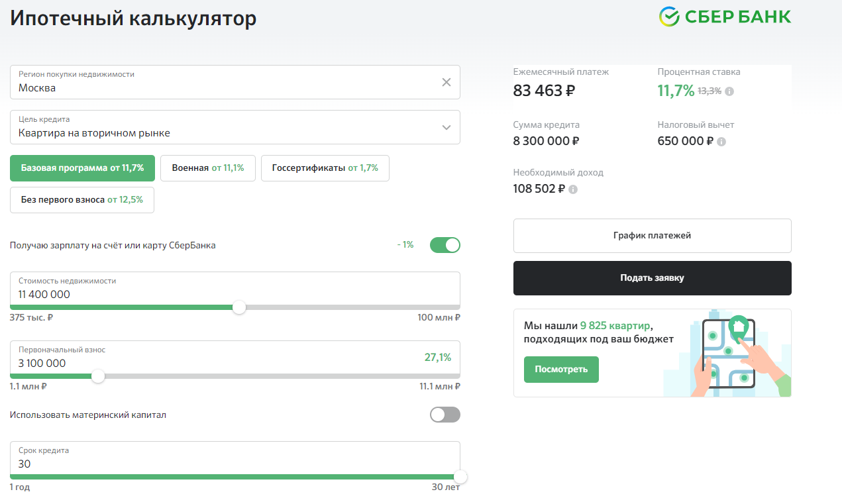Click the 650 000 ₽ tax deduction
The image size is (842, 504).
pos(686,141)
